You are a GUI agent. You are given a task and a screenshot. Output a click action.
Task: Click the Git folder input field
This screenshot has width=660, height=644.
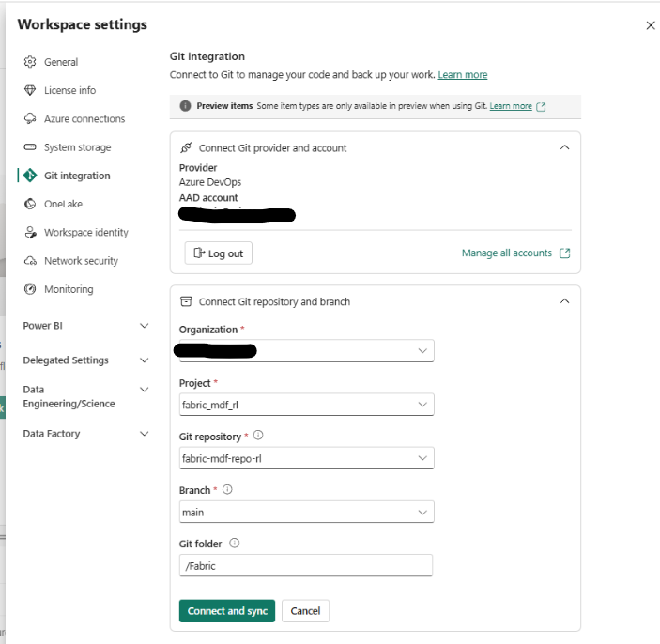(305, 565)
